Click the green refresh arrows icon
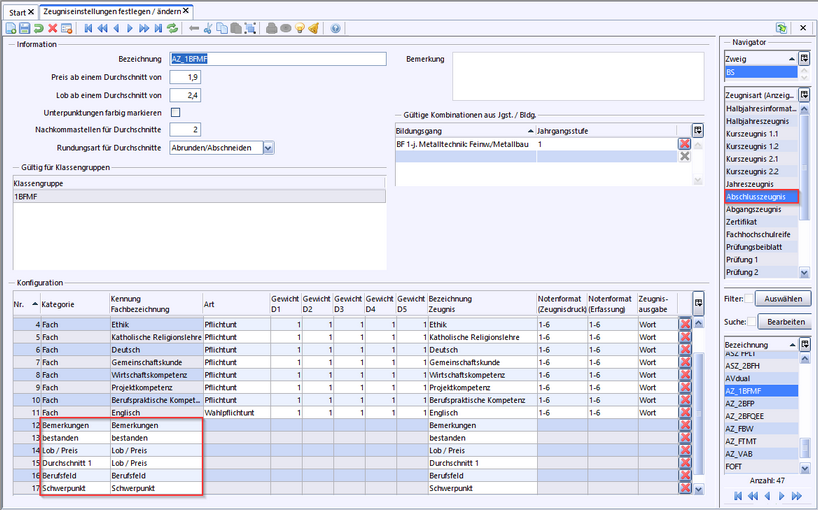The width and height of the screenshot is (818, 510). coord(172,29)
